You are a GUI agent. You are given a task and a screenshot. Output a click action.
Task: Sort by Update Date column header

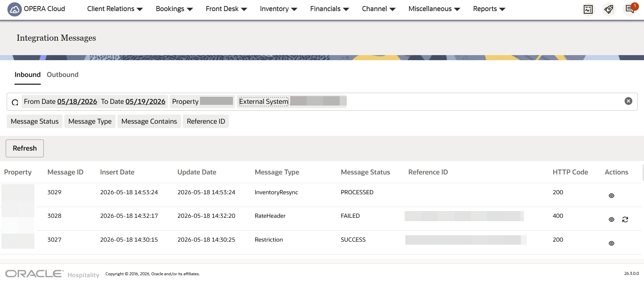click(197, 172)
